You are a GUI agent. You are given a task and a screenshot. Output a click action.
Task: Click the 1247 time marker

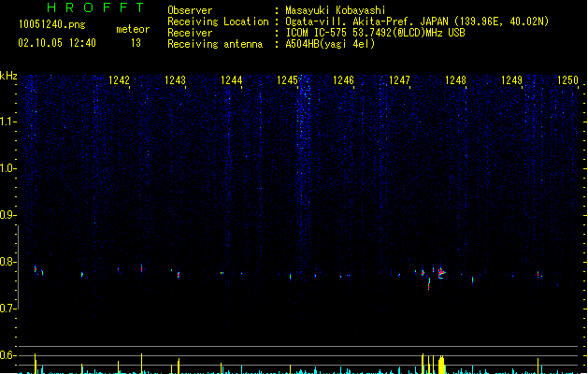399,80
